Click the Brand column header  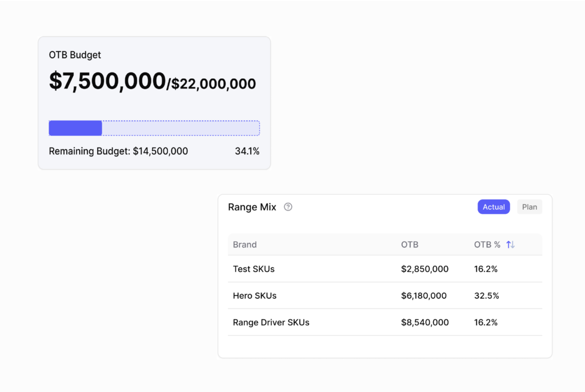click(245, 245)
